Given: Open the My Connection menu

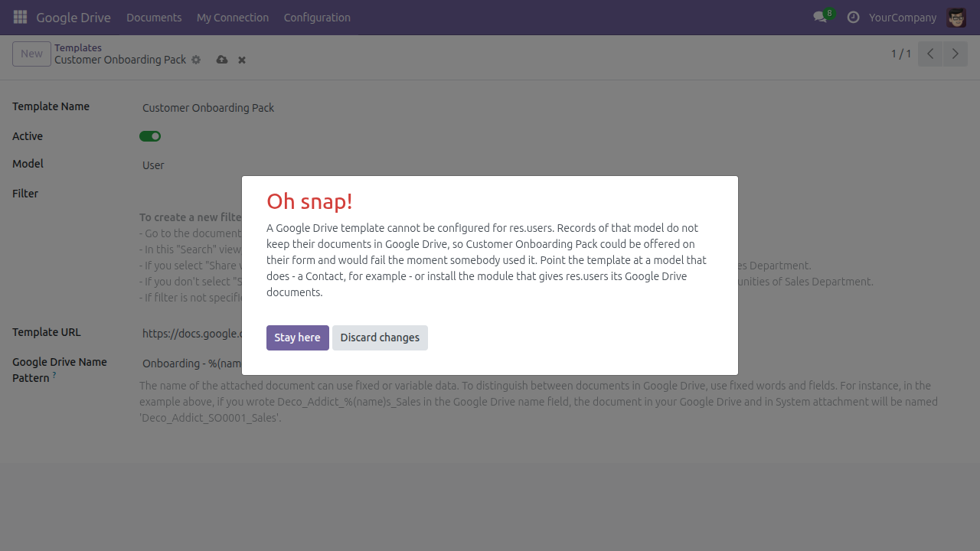Looking at the screenshot, I should [x=233, y=17].
